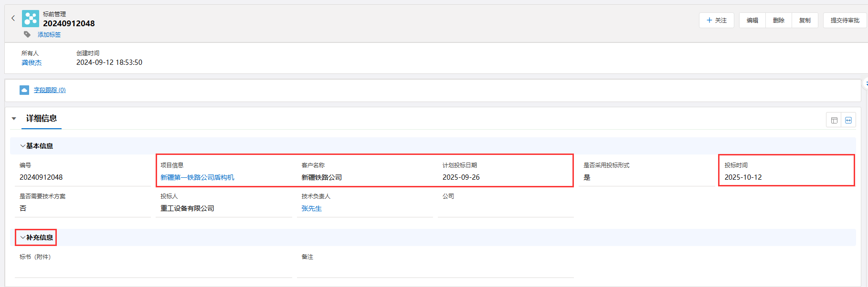Screen dimensions: 868x287
Task: Click the 复制 button
Action: click(x=805, y=20)
